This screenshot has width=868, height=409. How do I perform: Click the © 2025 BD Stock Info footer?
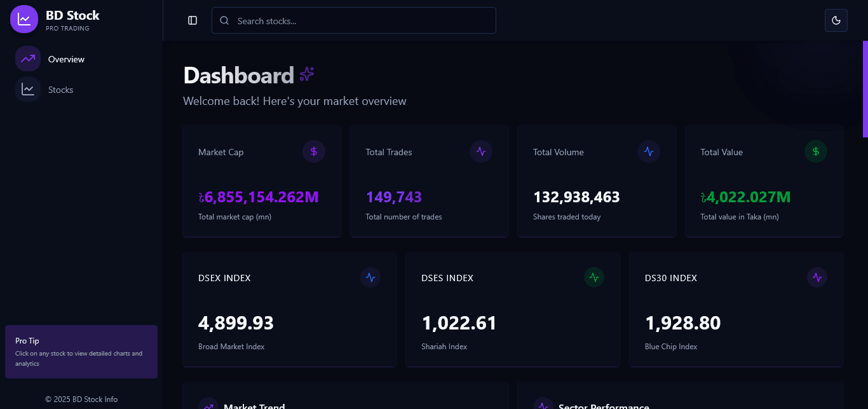pos(81,399)
